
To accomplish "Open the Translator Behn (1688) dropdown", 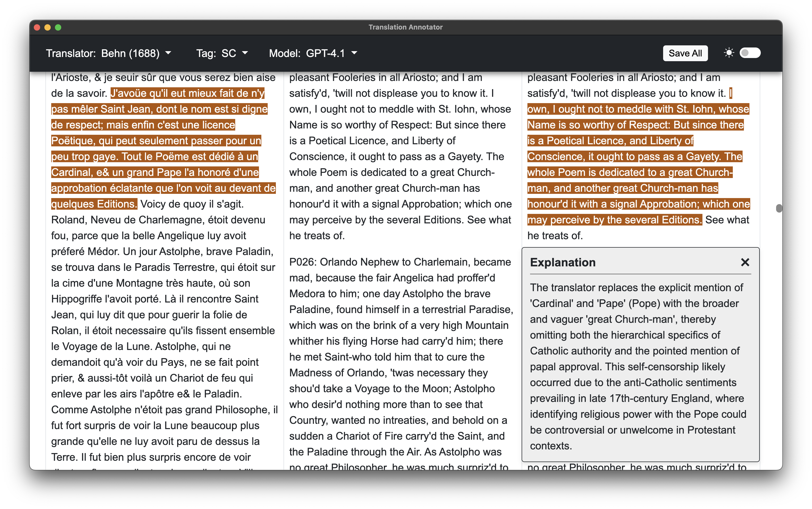I will click(x=108, y=53).
